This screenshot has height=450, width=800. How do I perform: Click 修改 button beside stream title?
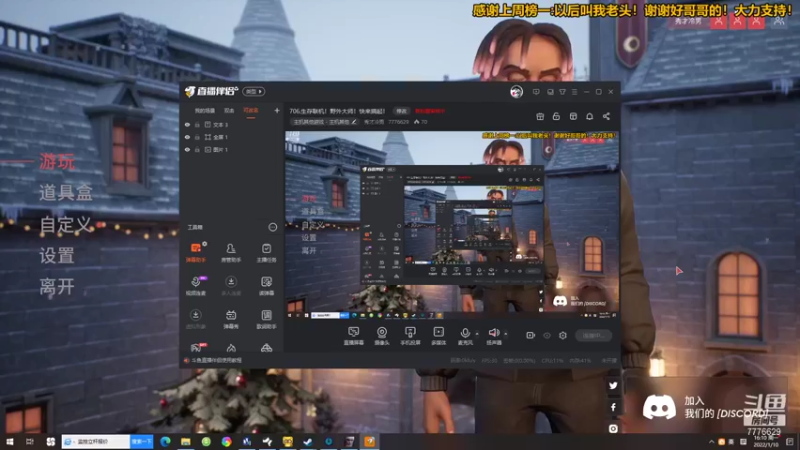point(402,111)
